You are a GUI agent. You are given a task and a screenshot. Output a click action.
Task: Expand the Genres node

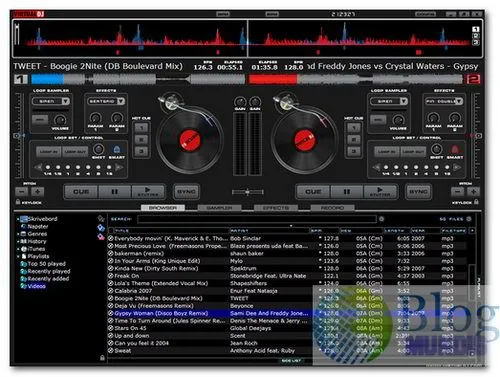[18, 234]
